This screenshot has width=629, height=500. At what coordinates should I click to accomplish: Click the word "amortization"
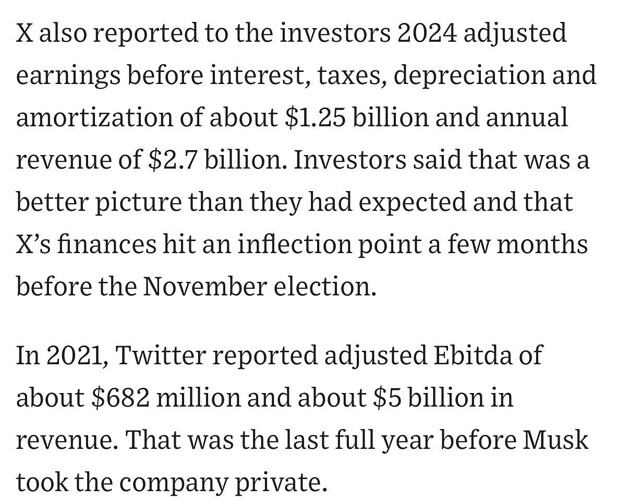coord(94,118)
